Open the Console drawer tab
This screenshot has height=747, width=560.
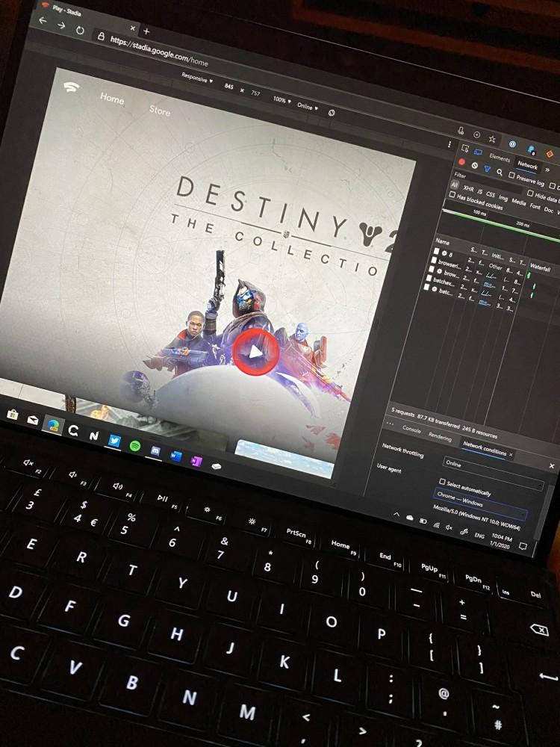coord(411,429)
